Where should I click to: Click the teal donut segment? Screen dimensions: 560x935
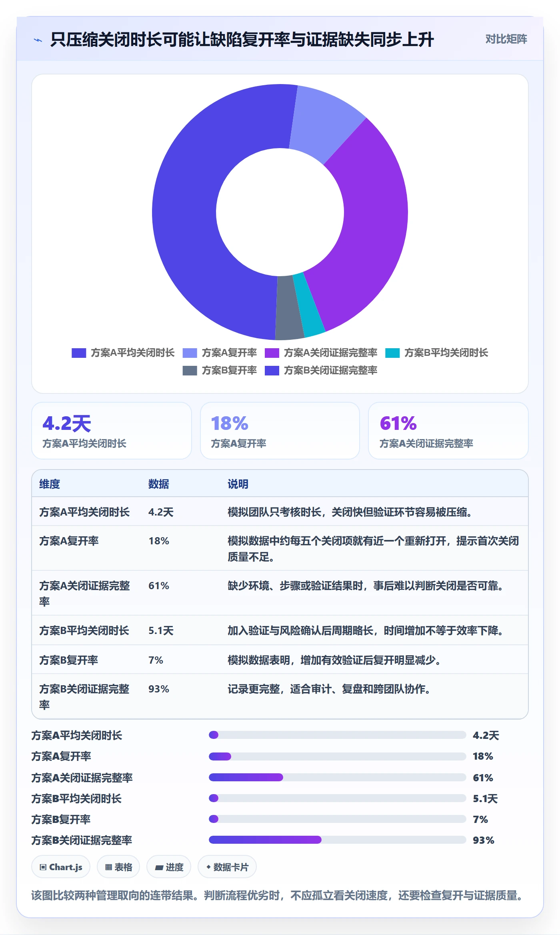310,306
